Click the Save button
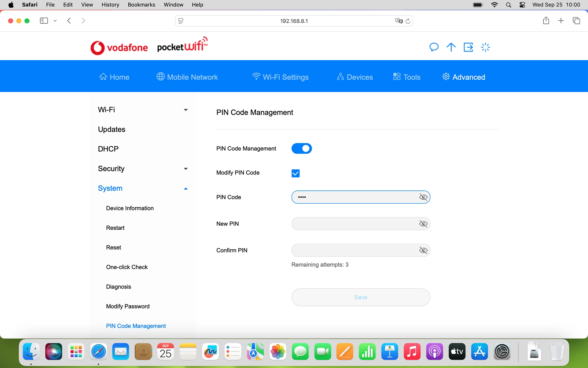588x368 pixels. tap(360, 297)
